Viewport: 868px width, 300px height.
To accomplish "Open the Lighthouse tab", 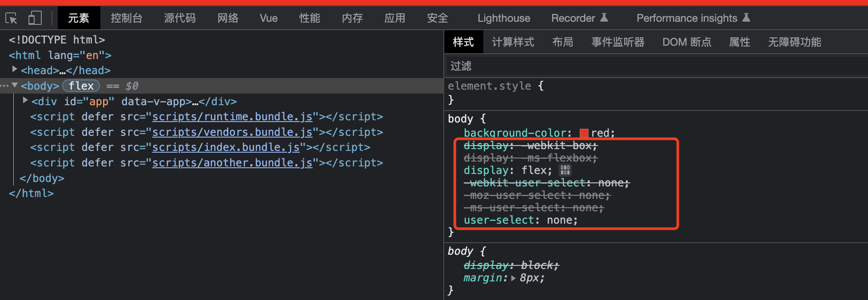I will point(504,18).
